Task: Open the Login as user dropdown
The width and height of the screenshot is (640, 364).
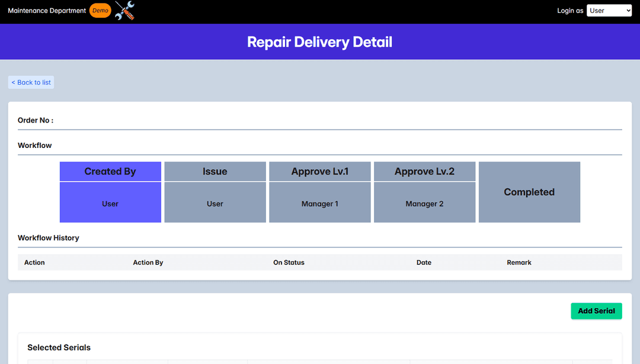Action: 609,11
